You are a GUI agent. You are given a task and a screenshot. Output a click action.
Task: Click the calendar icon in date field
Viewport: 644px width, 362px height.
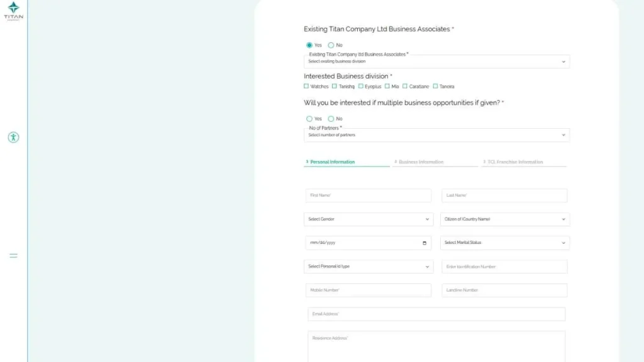pyautogui.click(x=425, y=243)
